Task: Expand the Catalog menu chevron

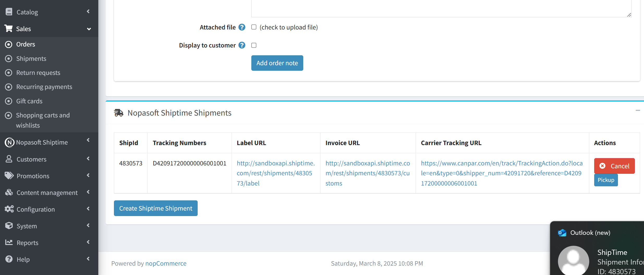Action: pyautogui.click(x=88, y=11)
